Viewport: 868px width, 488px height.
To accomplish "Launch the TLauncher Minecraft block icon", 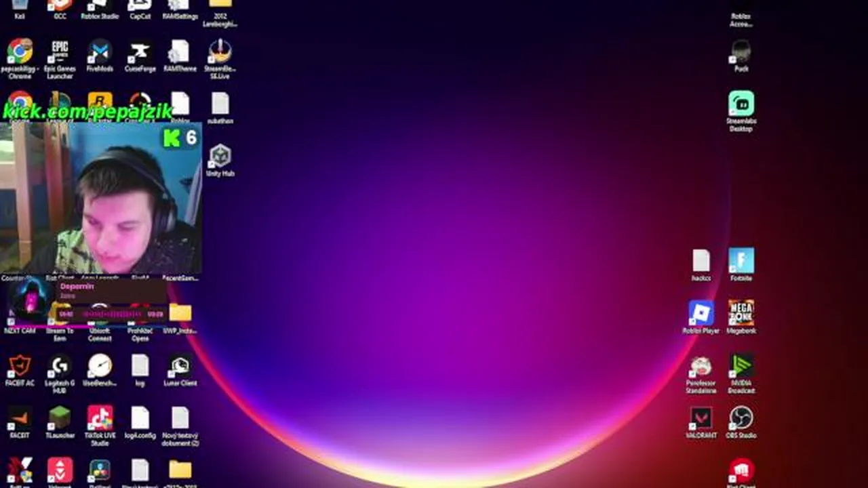I will click(60, 419).
